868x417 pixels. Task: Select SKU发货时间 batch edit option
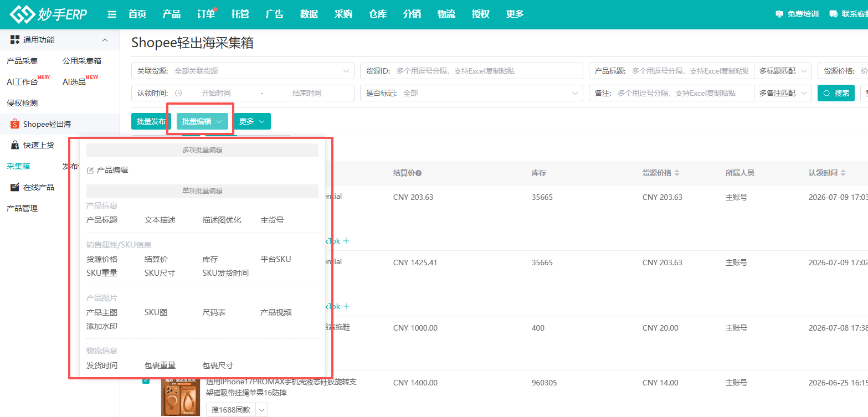tap(226, 273)
